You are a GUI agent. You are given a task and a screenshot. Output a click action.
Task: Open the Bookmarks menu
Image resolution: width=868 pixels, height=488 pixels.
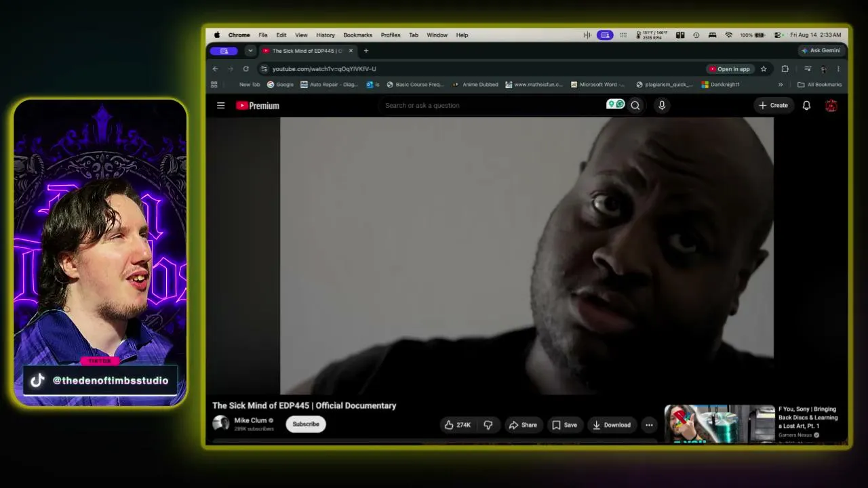[357, 35]
